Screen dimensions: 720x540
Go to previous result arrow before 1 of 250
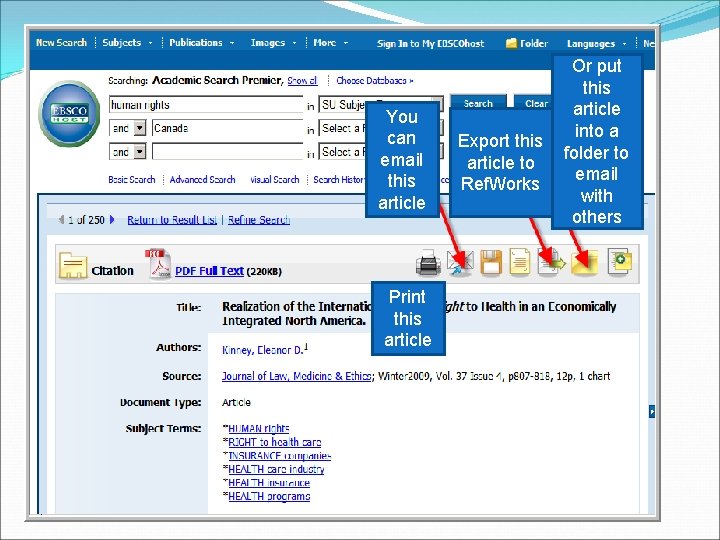coord(61,219)
